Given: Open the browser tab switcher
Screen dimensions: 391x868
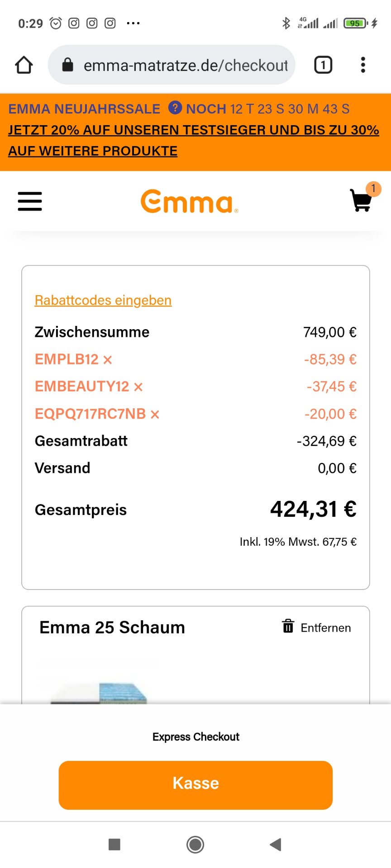Looking at the screenshot, I should 323,65.
